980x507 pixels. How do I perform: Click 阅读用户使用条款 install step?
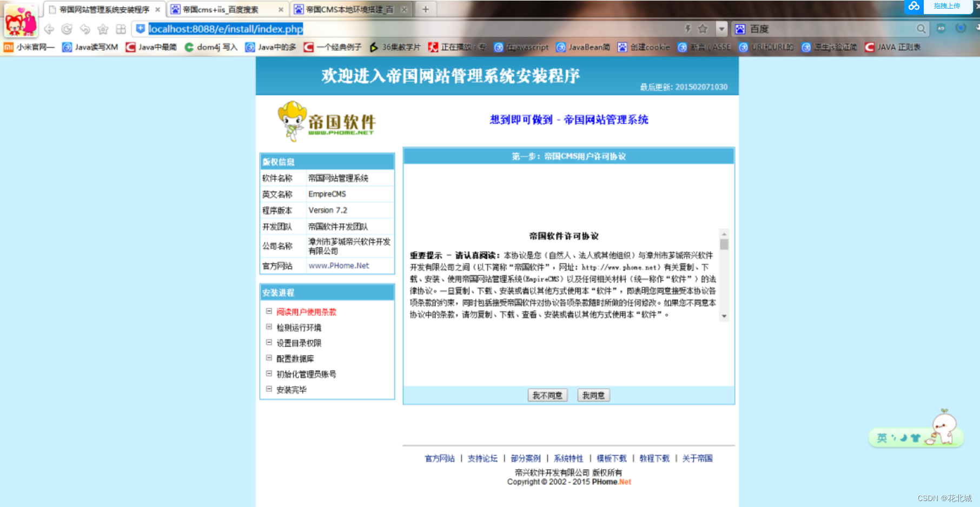pyautogui.click(x=306, y=312)
